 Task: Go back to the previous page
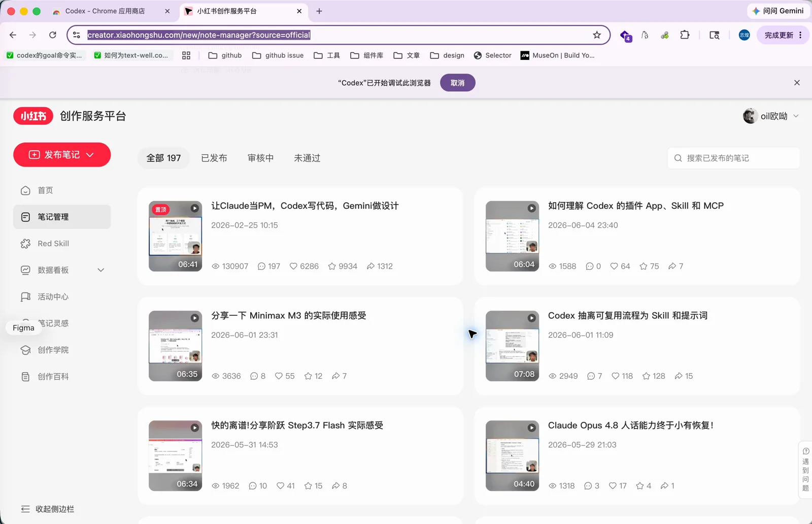13,35
